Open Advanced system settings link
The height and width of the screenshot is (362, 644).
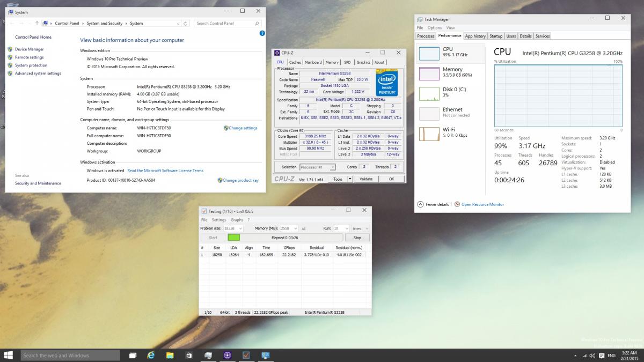(x=38, y=73)
